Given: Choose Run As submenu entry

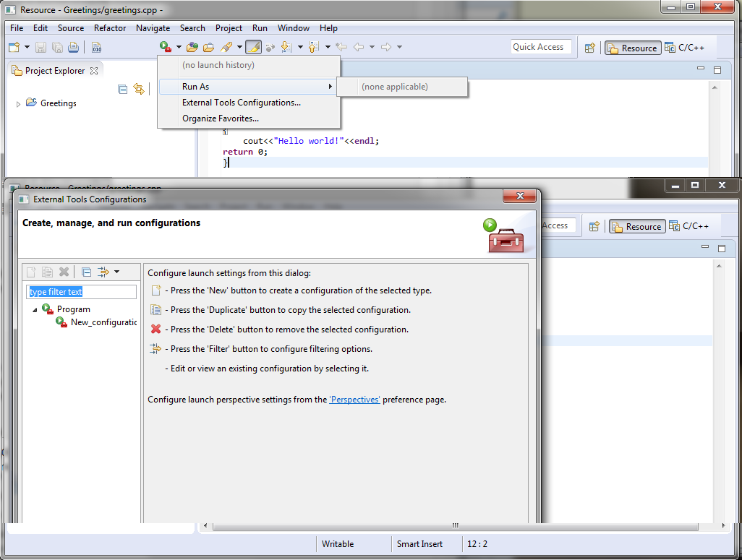Looking at the screenshot, I should (x=249, y=87).
